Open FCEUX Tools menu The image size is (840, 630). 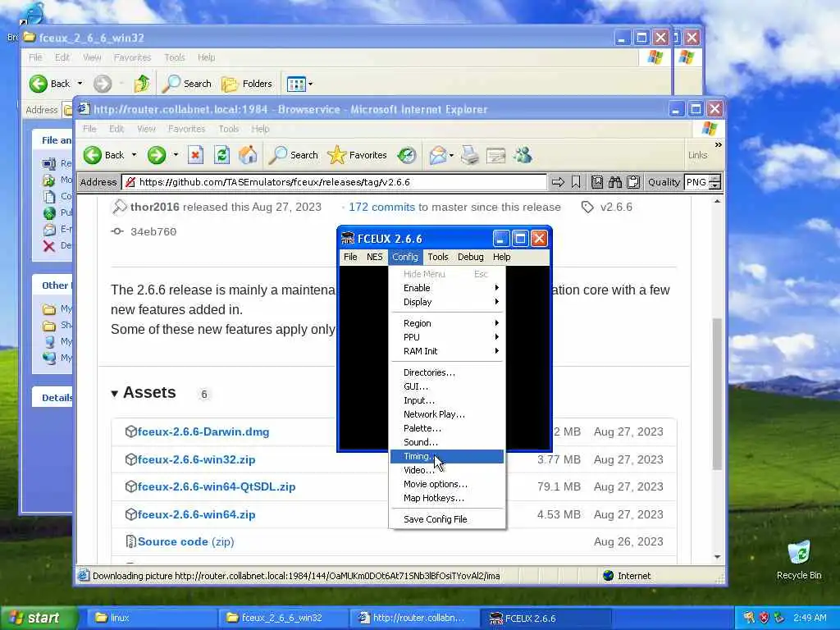(438, 257)
